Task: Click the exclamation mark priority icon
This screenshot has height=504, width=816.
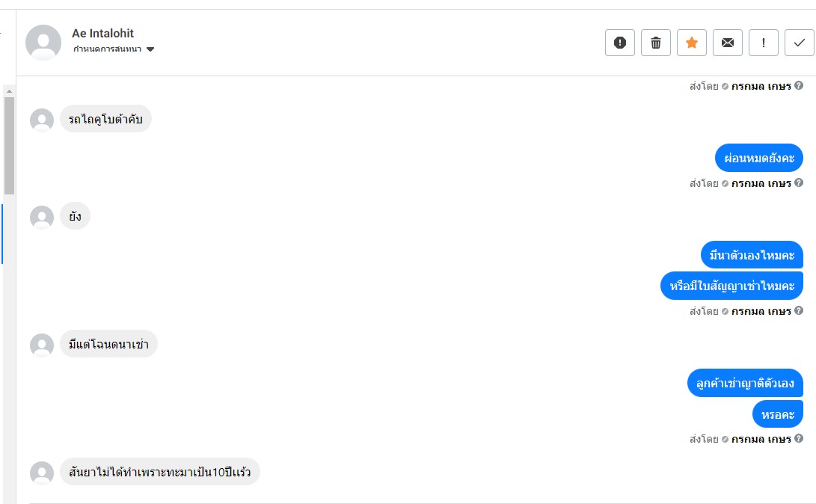Action: (764, 43)
